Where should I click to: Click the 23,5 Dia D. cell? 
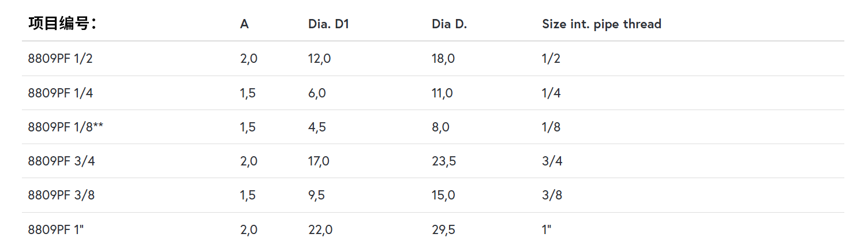click(444, 161)
